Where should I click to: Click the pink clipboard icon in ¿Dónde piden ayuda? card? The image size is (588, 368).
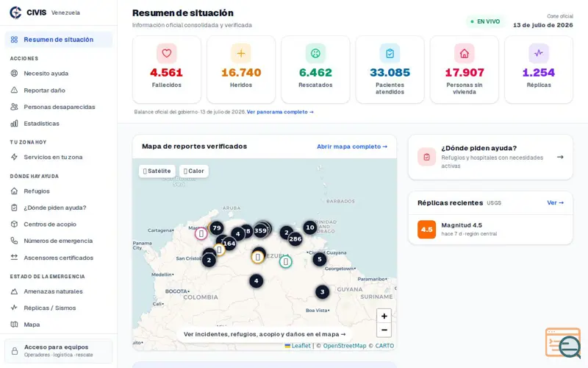427,157
